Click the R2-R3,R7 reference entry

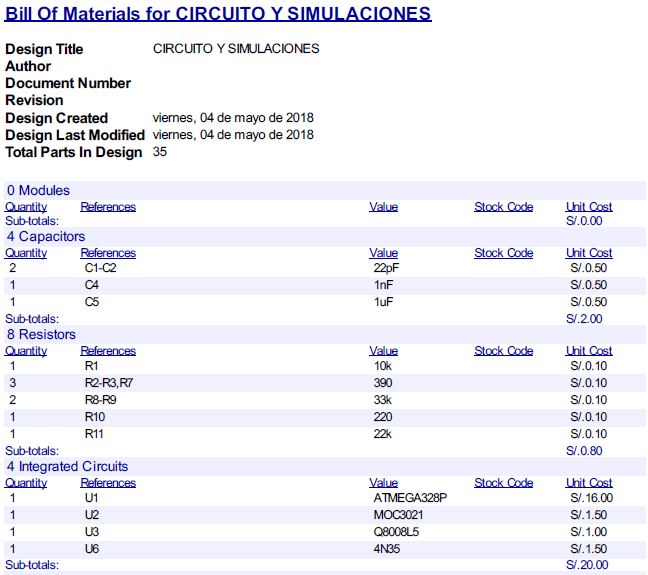click(109, 383)
